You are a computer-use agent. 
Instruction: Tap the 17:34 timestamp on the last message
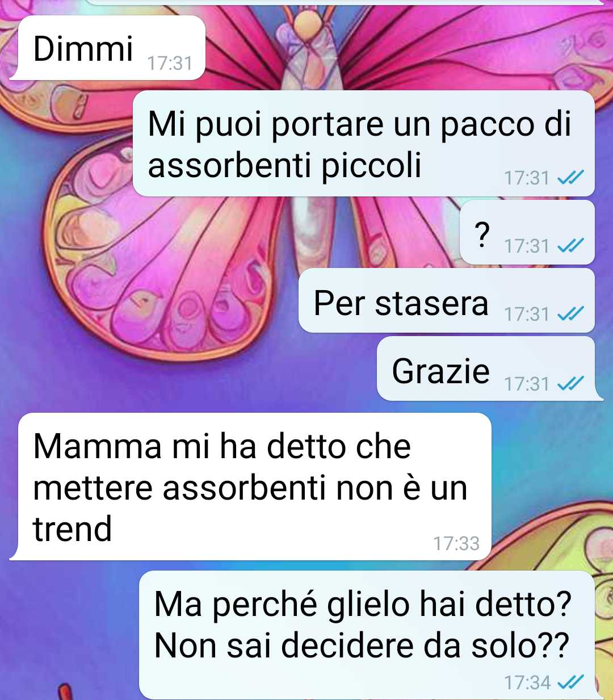click(x=527, y=682)
